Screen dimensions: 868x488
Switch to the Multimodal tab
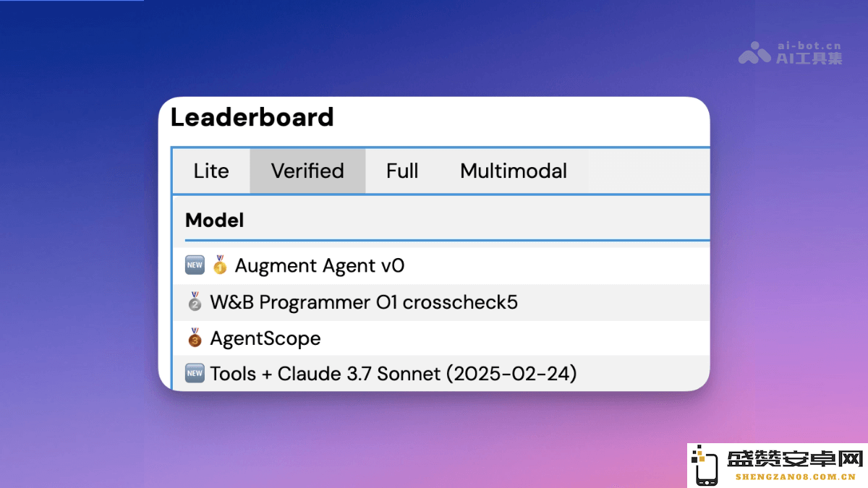tap(514, 171)
